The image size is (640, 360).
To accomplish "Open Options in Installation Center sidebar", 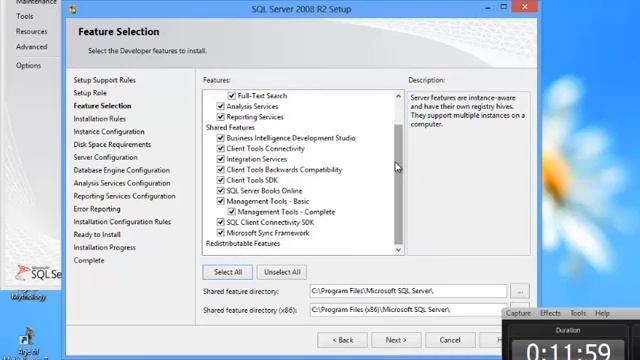I will (x=28, y=65).
